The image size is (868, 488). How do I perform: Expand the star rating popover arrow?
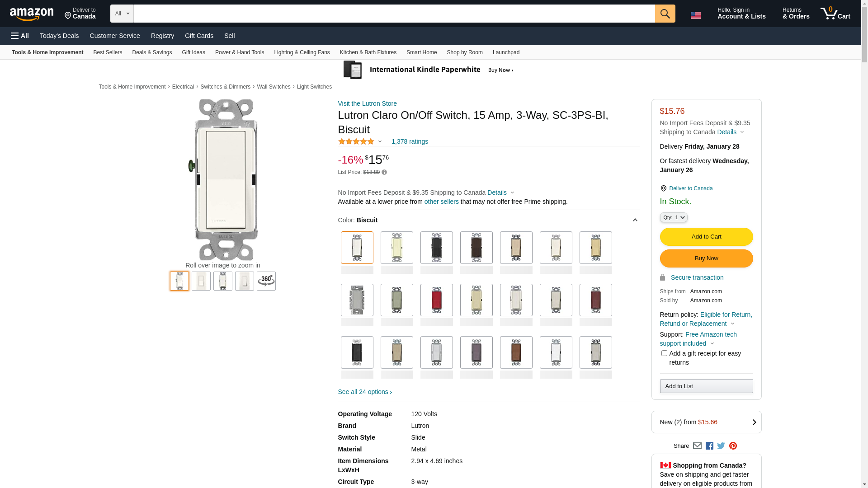(x=380, y=142)
